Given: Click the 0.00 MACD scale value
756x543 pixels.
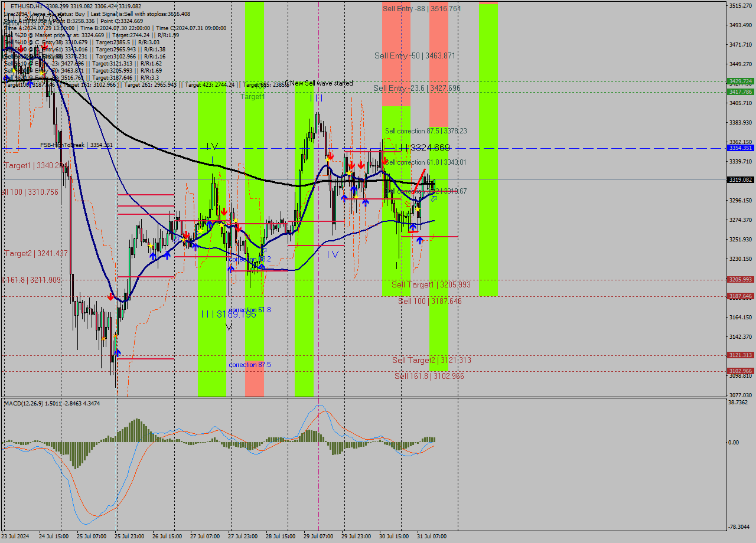Looking at the screenshot, I should [734, 442].
